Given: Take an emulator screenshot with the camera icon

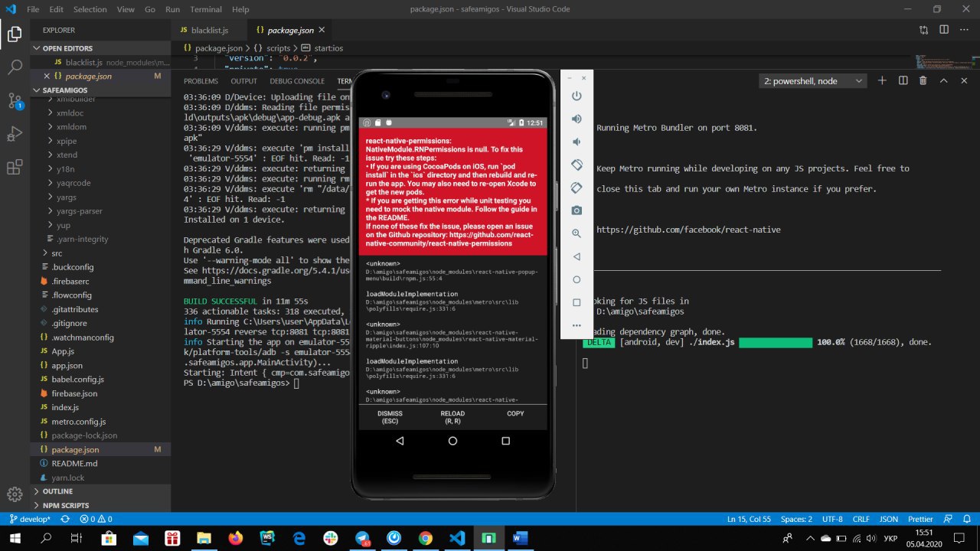Looking at the screenshot, I should [x=577, y=210].
